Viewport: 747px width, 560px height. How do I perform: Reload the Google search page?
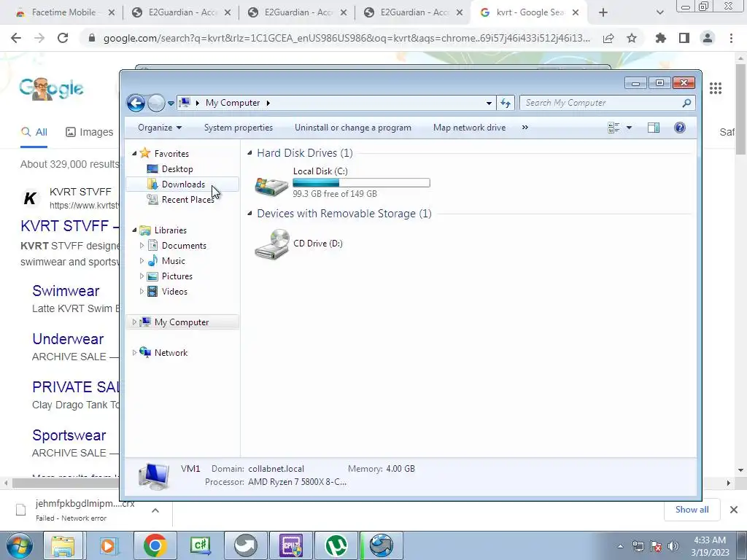point(63,38)
